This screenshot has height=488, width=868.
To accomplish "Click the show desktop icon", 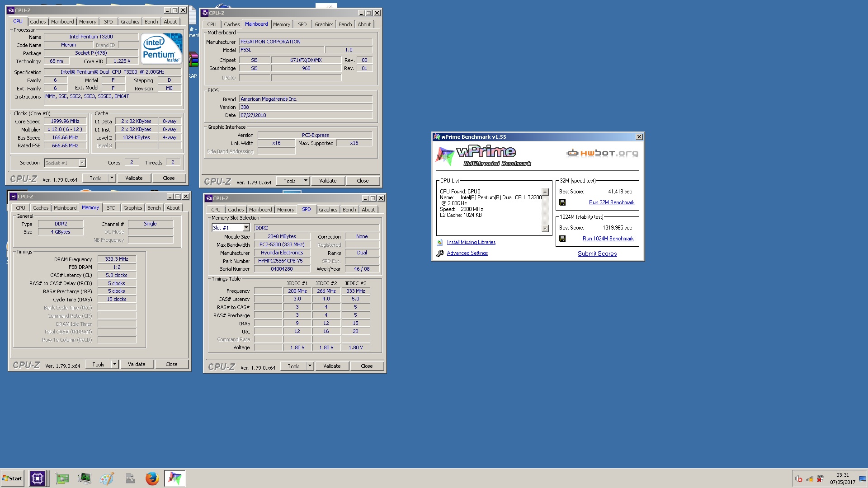I will (x=863, y=479).
